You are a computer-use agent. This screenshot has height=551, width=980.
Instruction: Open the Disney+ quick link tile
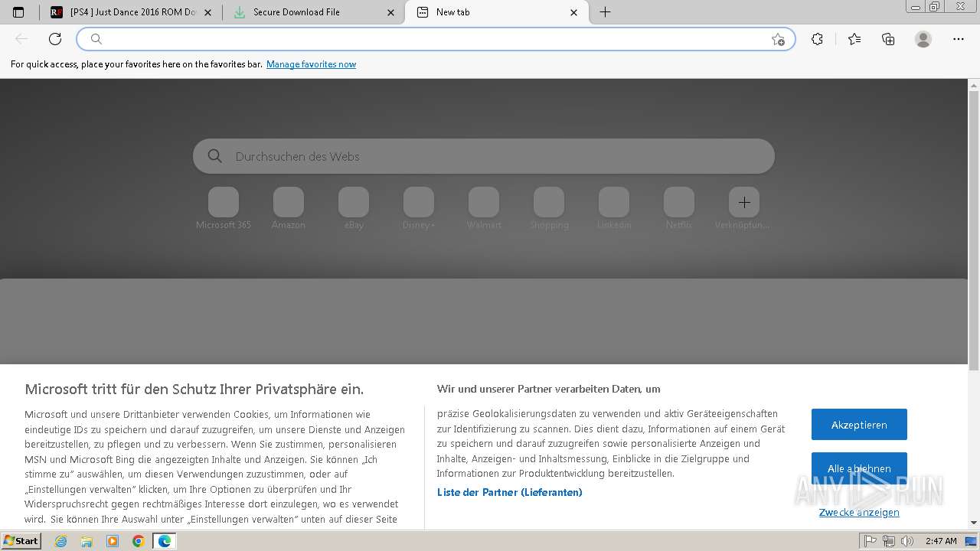point(419,208)
